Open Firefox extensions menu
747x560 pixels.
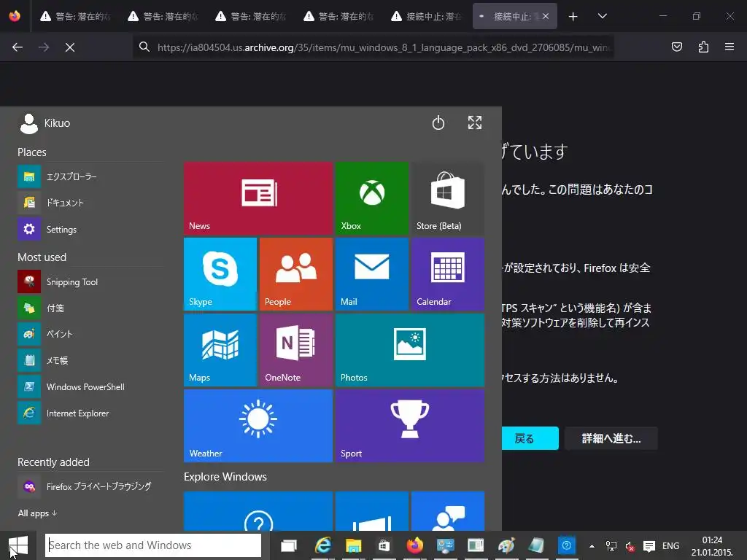(x=703, y=47)
